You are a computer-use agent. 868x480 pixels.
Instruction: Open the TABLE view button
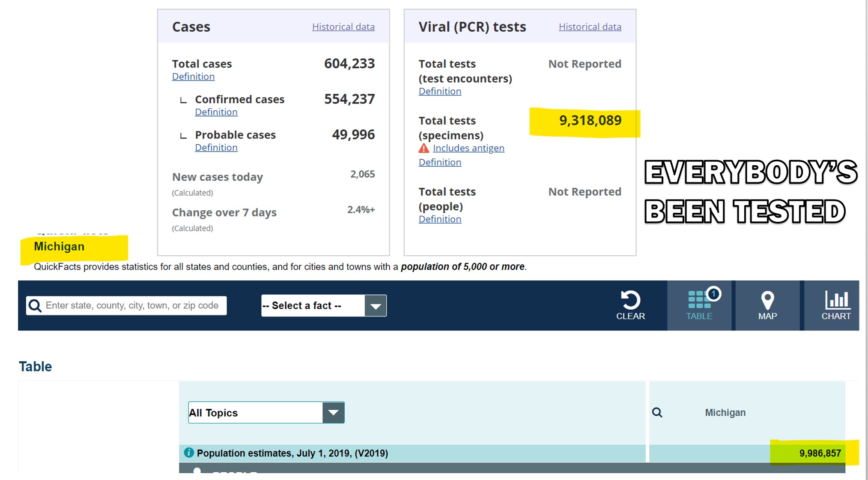(699, 306)
